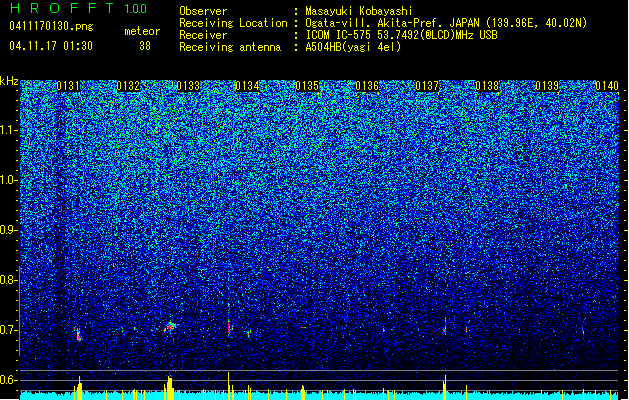Click the meteor echo just after 0137
629x400 pixels.
(x=445, y=328)
